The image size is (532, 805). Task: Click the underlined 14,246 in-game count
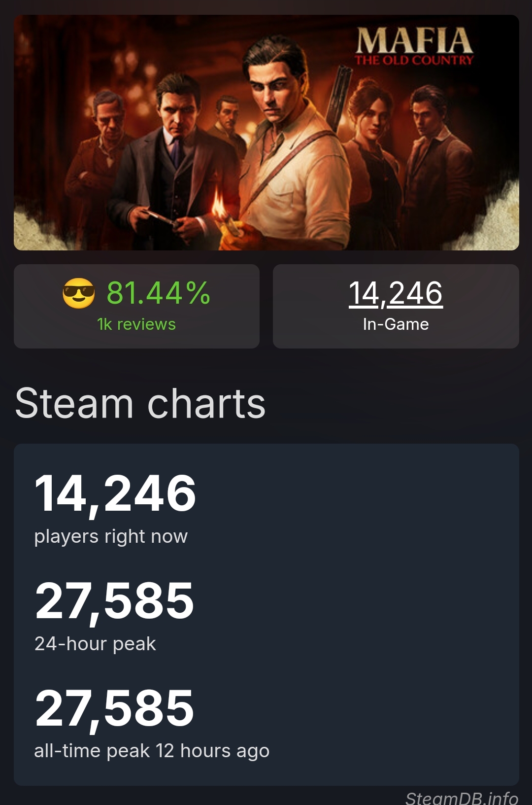coord(396,293)
